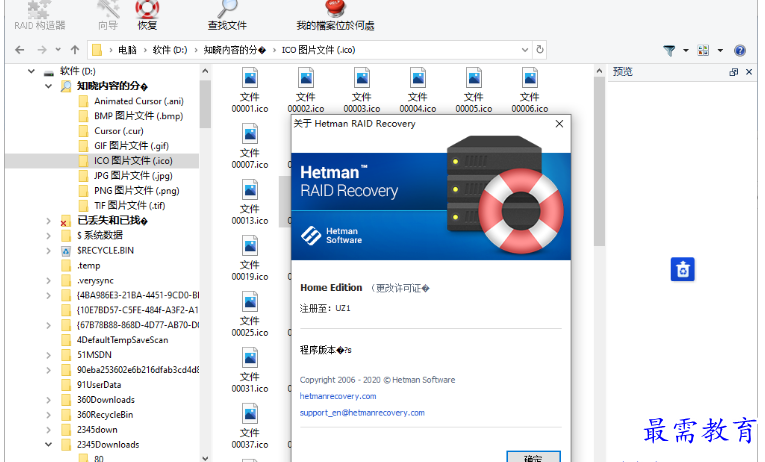Launch the wizard toolbar tool

point(108,16)
